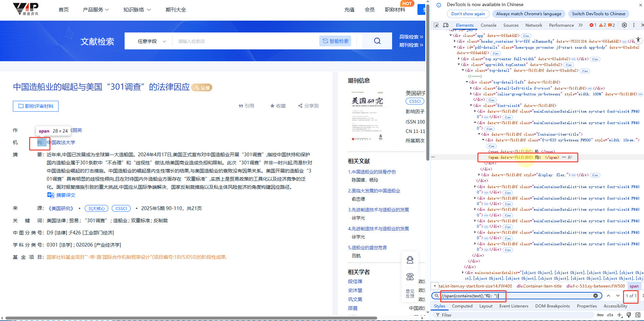Open the accessibility floating icon in DevTools

click(x=638, y=40)
